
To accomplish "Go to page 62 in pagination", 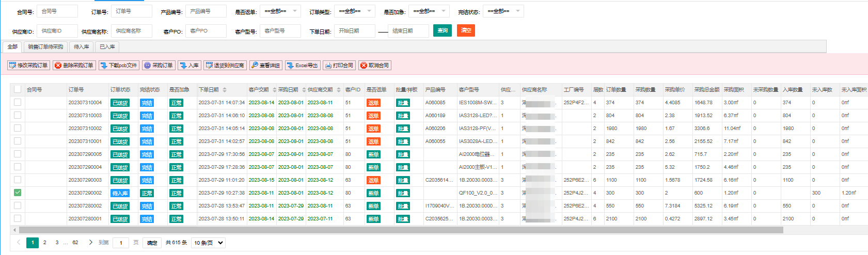I will coord(75,242).
